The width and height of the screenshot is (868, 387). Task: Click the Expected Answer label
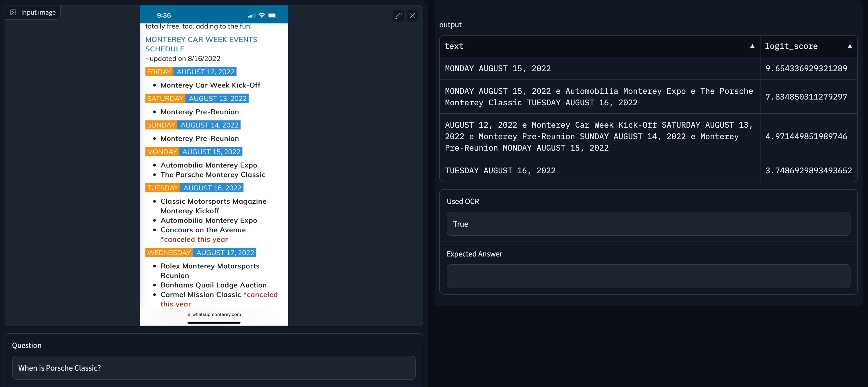(x=475, y=254)
